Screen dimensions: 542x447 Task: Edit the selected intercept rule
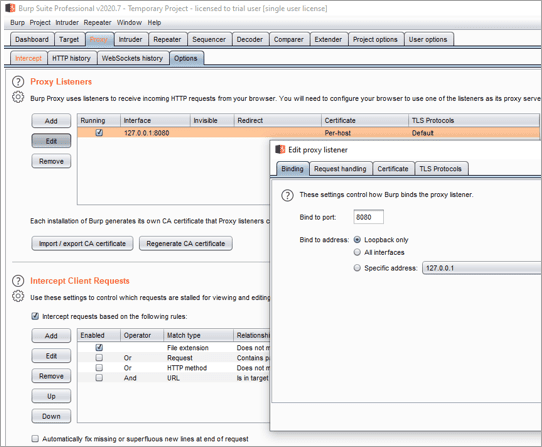(x=51, y=356)
